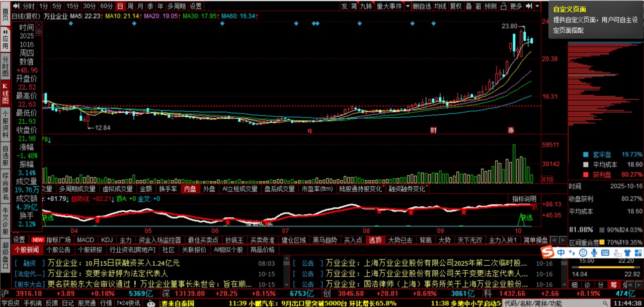Select the 大势已去 indicator
This screenshot has height=307, width=644.
[x=399, y=240]
